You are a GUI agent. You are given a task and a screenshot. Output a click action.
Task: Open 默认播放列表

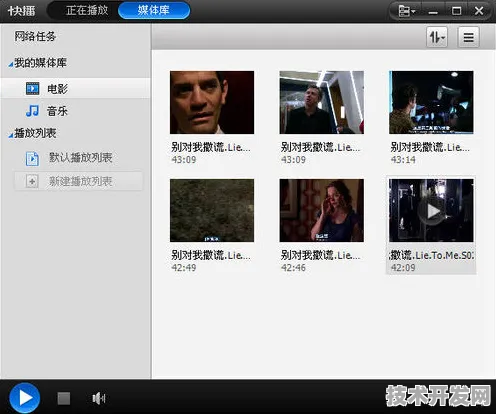80,157
